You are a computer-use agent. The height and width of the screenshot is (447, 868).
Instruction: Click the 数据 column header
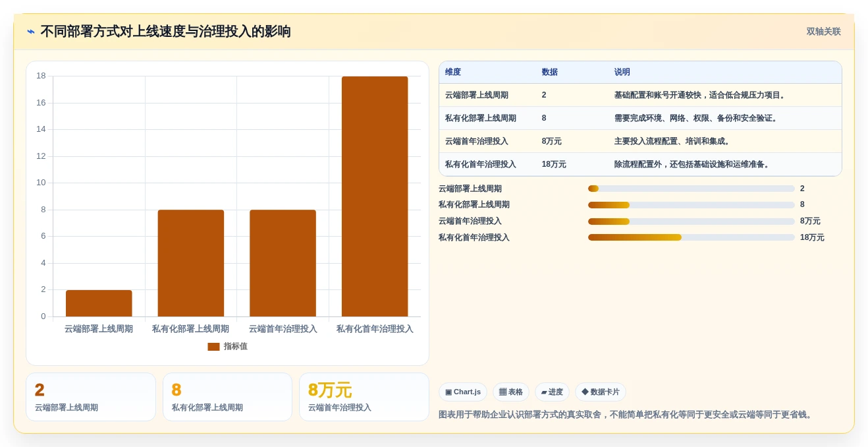pyautogui.click(x=550, y=72)
